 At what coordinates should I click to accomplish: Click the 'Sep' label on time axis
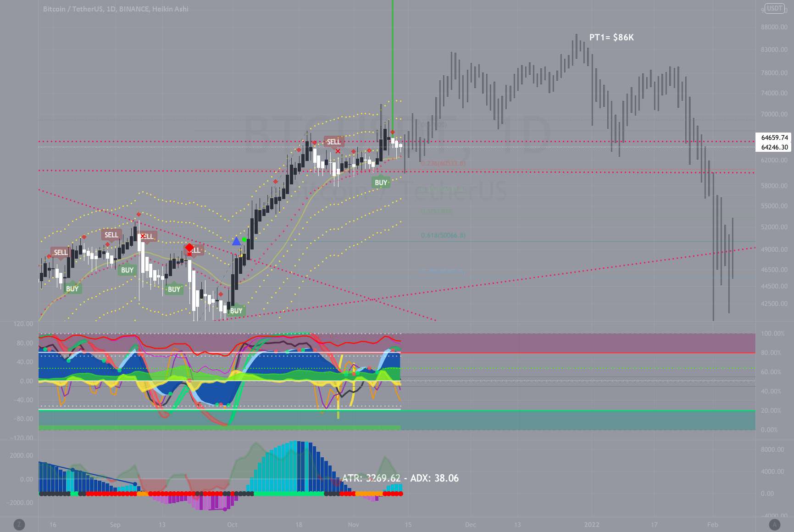click(115, 525)
